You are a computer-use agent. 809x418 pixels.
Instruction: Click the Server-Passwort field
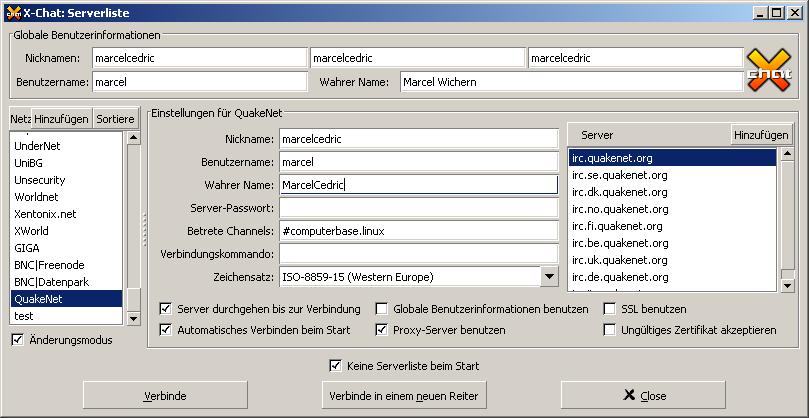coord(419,207)
